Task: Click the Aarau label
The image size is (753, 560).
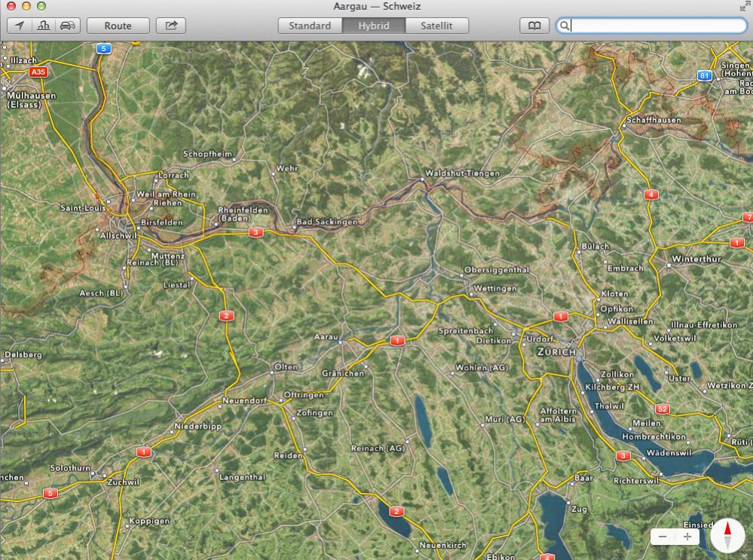Action: (x=326, y=336)
